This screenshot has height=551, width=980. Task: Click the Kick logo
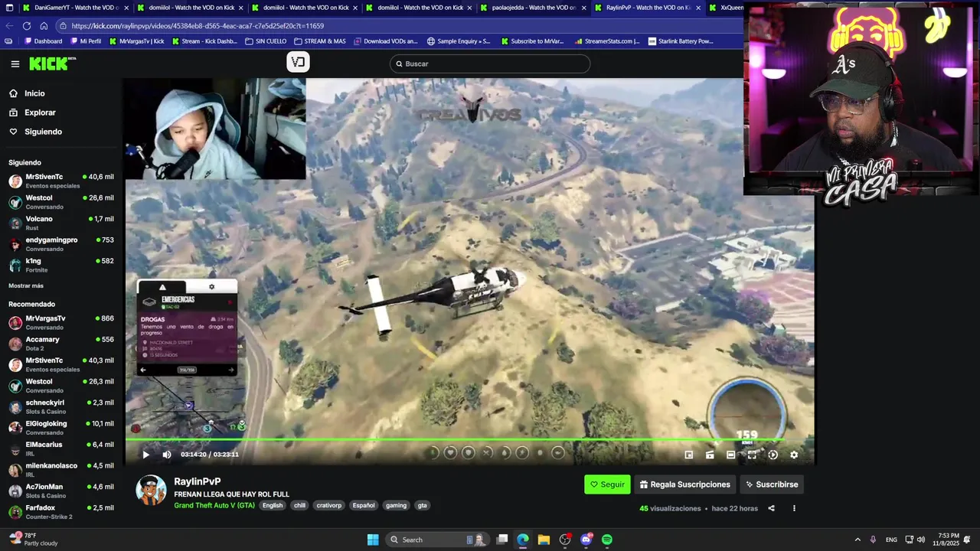coord(52,64)
